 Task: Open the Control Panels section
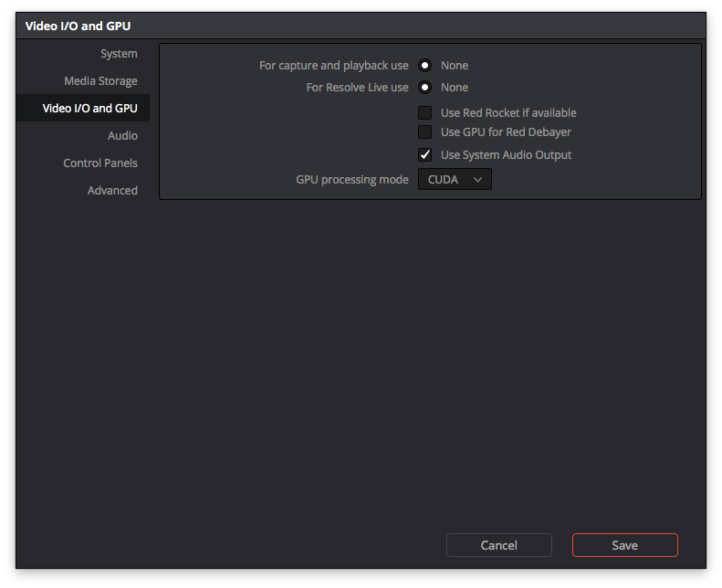[100, 163]
